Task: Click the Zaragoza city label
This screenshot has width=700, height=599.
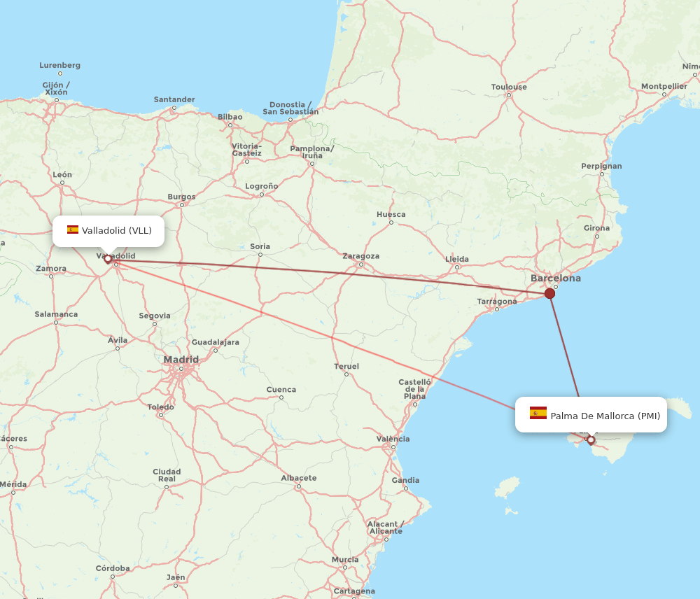Action: (360, 255)
